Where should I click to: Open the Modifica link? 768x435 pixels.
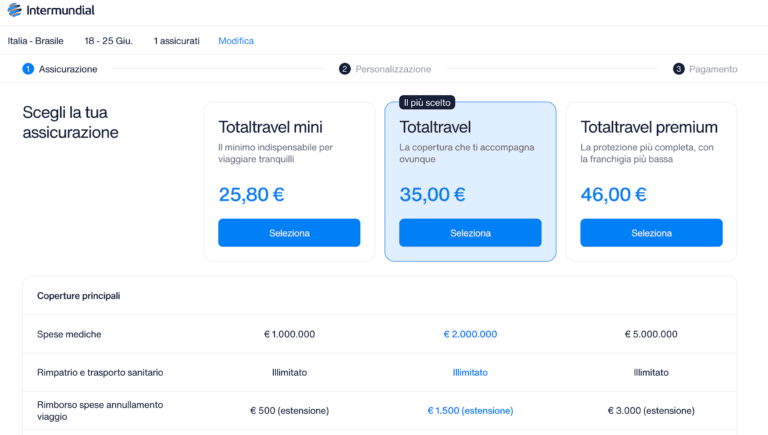coord(236,41)
